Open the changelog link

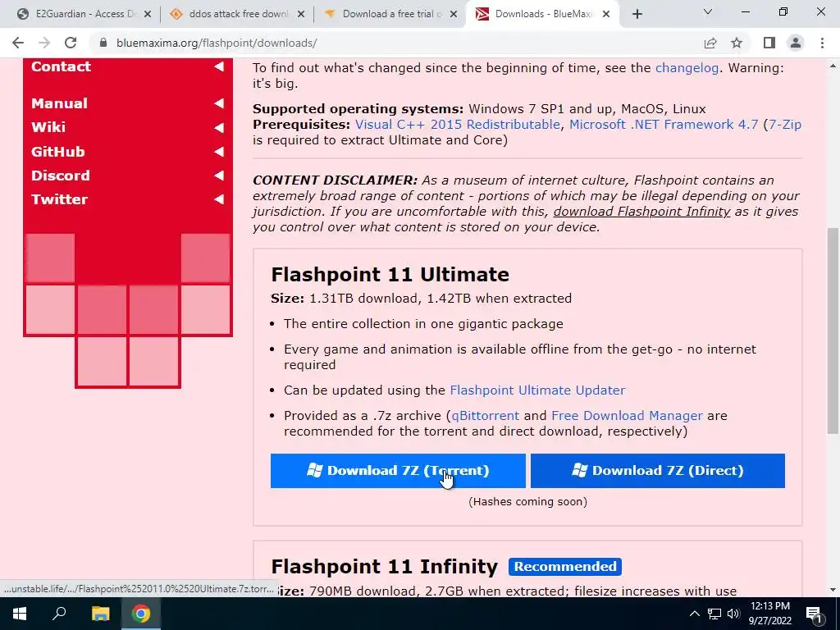point(687,68)
